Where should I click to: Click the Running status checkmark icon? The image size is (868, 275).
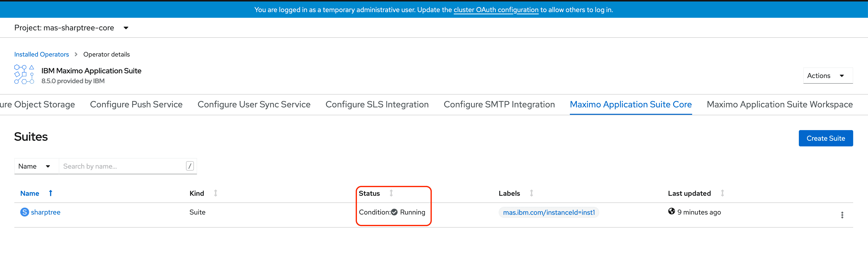click(394, 212)
